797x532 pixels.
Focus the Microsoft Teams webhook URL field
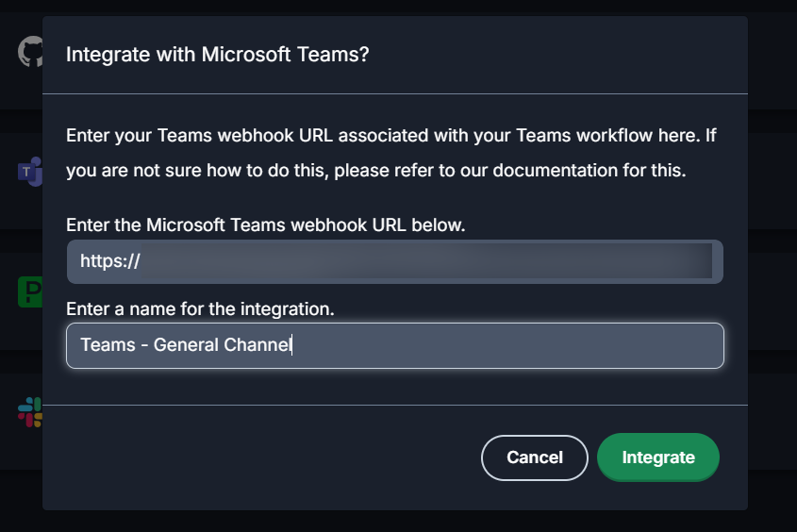[395, 261]
